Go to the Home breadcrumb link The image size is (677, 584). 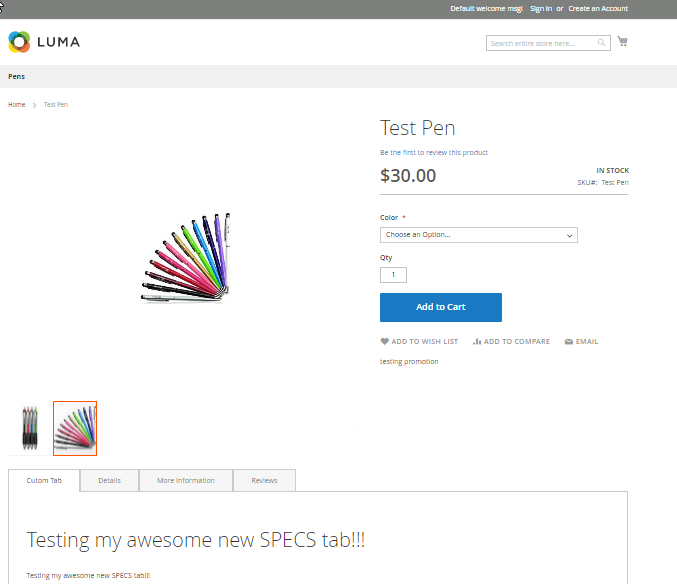click(17, 105)
